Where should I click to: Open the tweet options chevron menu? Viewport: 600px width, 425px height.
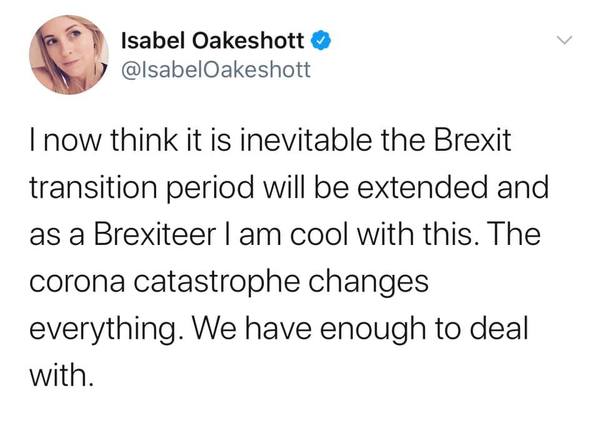pos(565,42)
